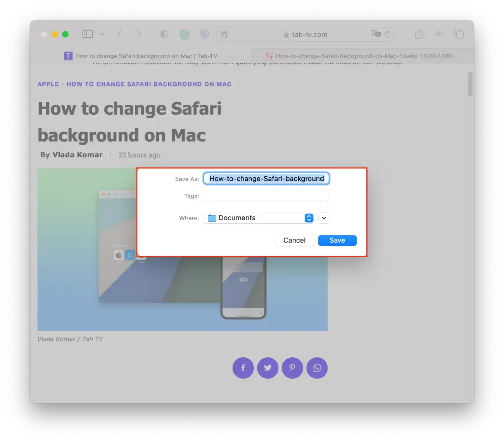This screenshot has height=443, width=504.
Task: Switch to the webp image tab
Action: click(362, 56)
